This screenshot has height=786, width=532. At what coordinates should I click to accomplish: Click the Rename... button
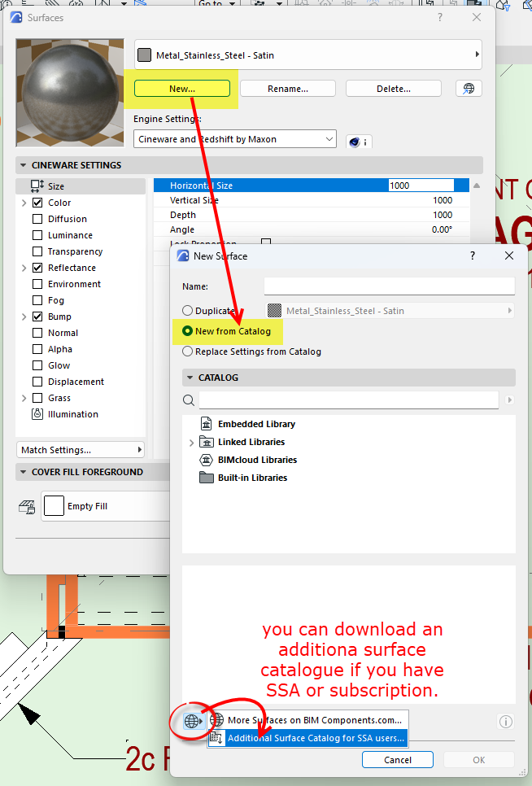pyautogui.click(x=287, y=89)
